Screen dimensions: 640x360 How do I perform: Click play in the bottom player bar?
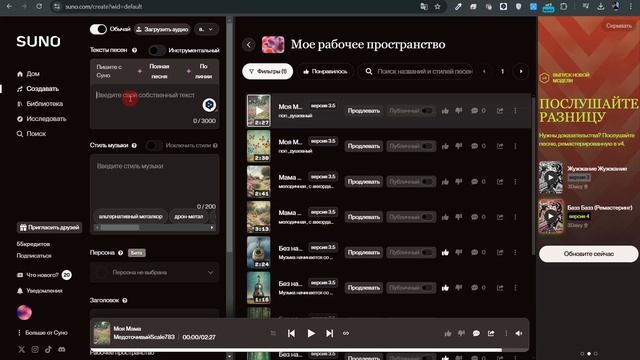point(311,333)
